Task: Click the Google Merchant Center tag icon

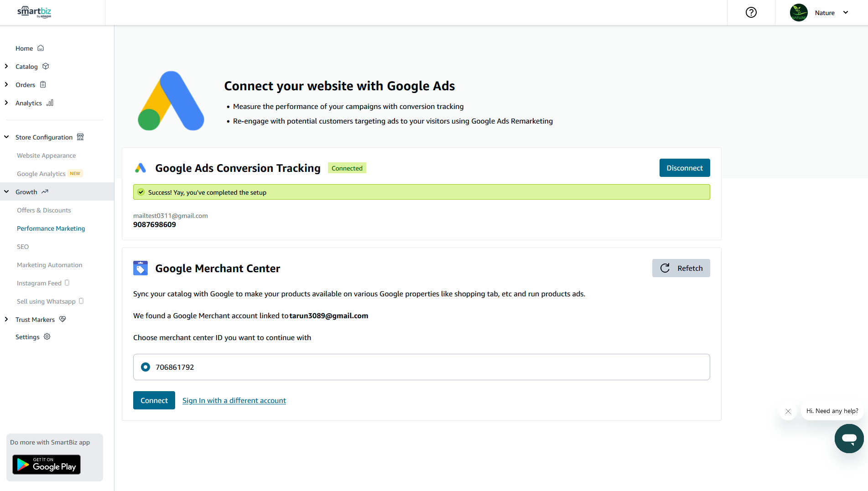Action: [140, 268]
